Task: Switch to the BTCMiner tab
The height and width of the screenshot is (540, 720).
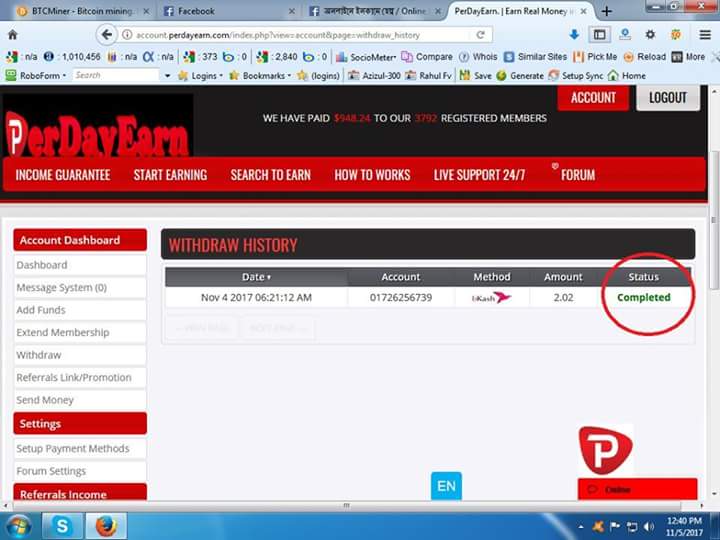Action: (x=75, y=11)
